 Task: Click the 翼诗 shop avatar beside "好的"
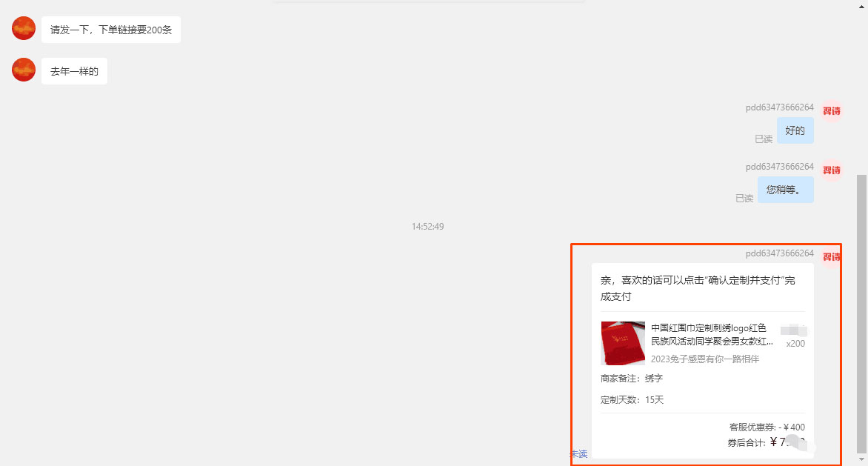pos(831,110)
